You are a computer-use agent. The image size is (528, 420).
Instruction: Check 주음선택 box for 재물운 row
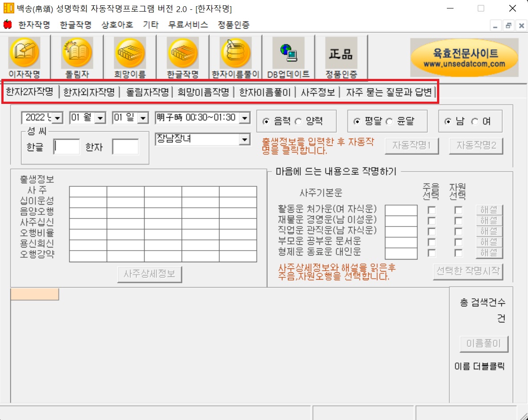[431, 221]
